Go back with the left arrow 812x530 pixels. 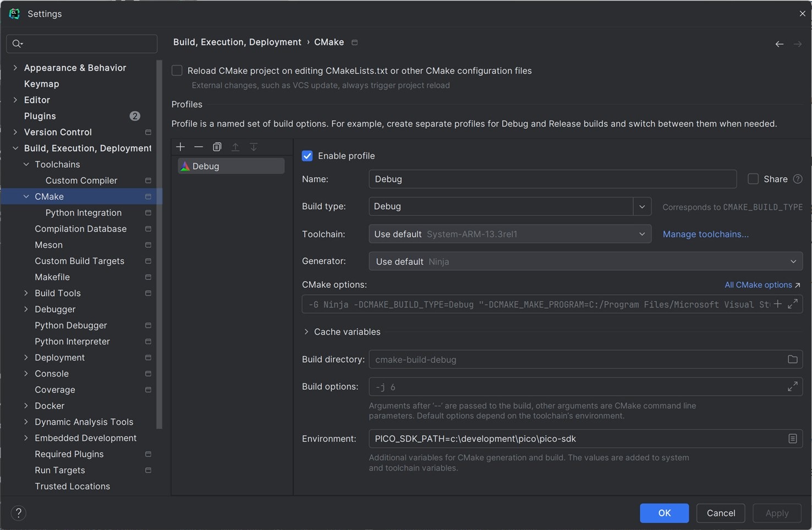click(780, 44)
